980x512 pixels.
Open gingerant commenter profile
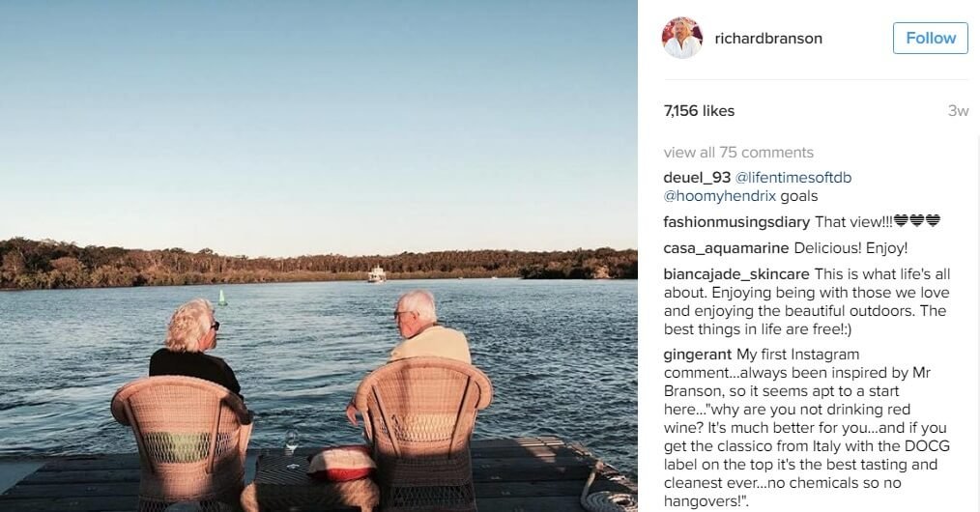pos(698,355)
